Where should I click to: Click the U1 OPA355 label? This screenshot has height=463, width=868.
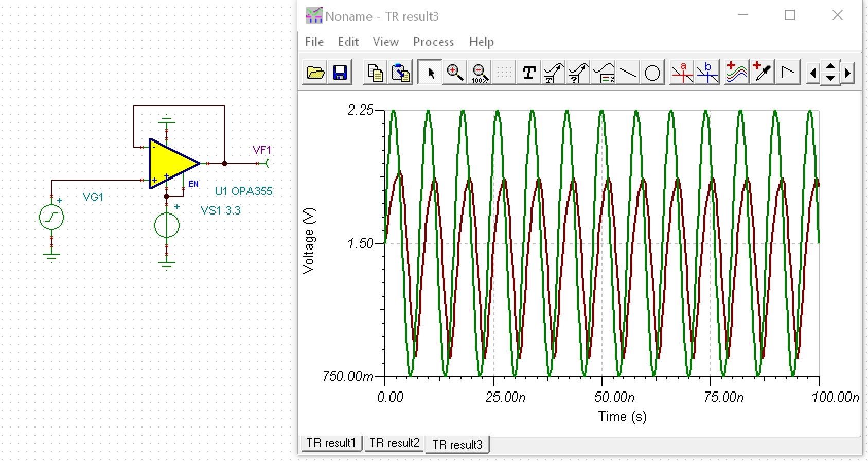[x=243, y=191]
